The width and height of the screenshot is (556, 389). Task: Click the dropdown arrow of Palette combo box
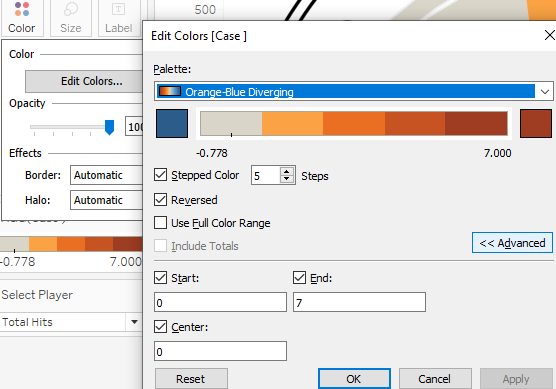[545, 92]
